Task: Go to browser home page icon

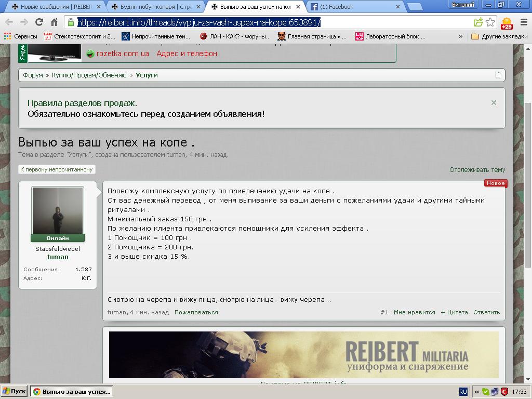Action: [x=54, y=22]
